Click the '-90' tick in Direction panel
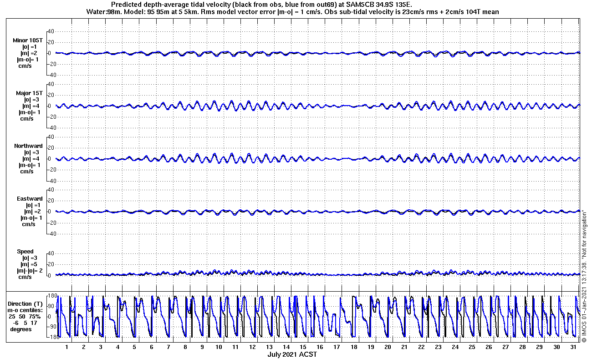 click(51, 327)
